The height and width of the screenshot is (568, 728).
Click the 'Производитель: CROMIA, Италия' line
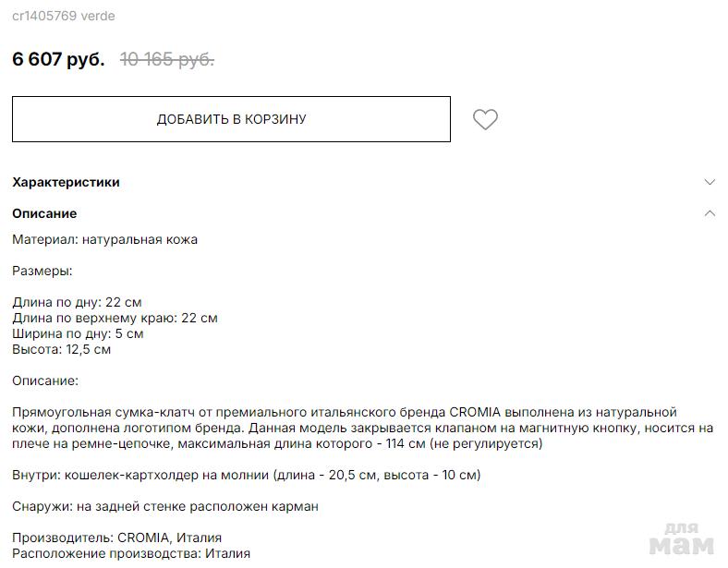click(x=116, y=538)
